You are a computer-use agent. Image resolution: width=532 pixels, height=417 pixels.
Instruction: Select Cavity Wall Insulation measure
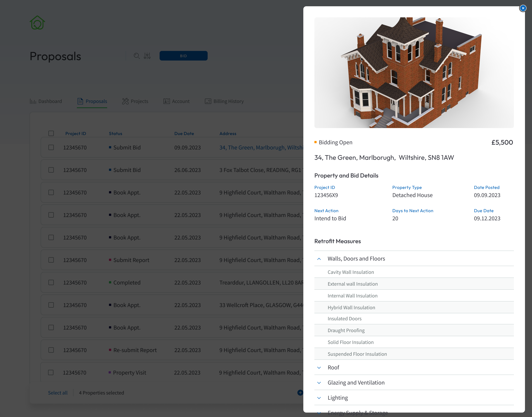pos(414,272)
